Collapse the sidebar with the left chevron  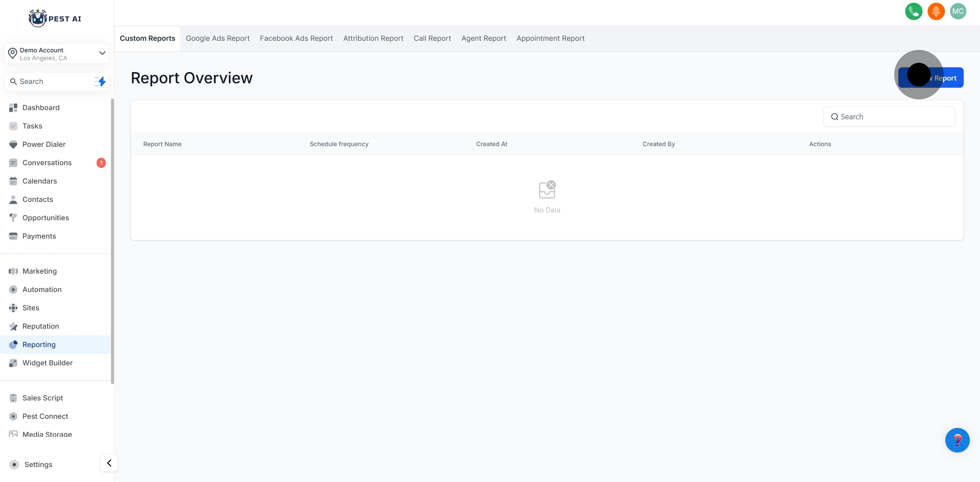pos(109,463)
